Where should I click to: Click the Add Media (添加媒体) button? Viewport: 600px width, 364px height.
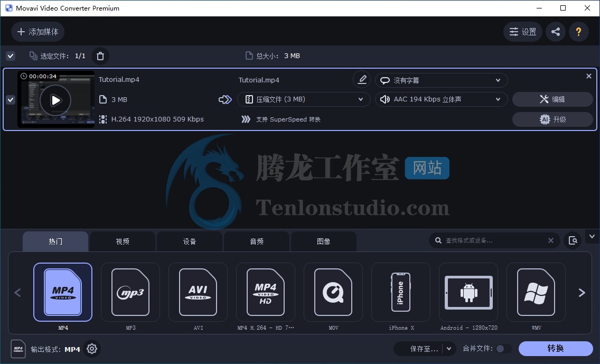[x=37, y=32]
